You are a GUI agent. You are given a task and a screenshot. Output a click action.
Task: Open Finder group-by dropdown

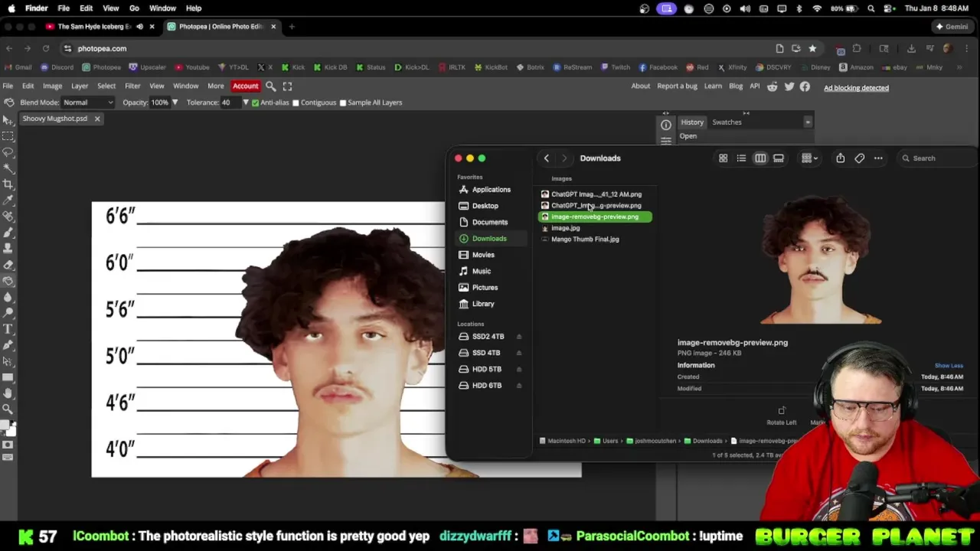coord(808,158)
